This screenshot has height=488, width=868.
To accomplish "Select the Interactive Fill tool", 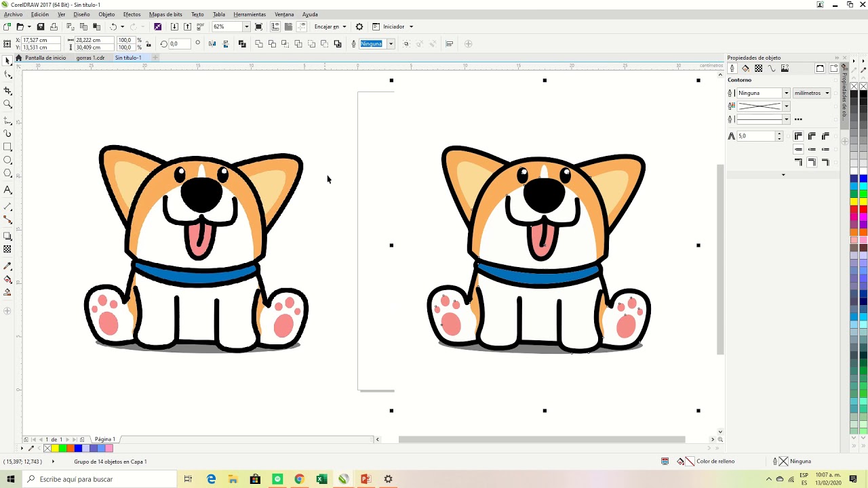I will 7,279.
